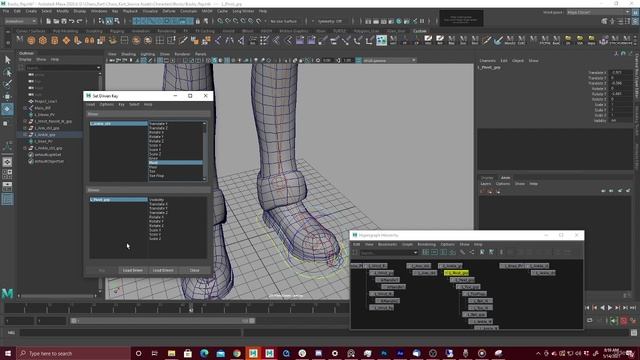The width and height of the screenshot is (640, 360).
Task: Click first Hypergraph toolbar frame icon
Action: pyautogui.click(x=426, y=252)
